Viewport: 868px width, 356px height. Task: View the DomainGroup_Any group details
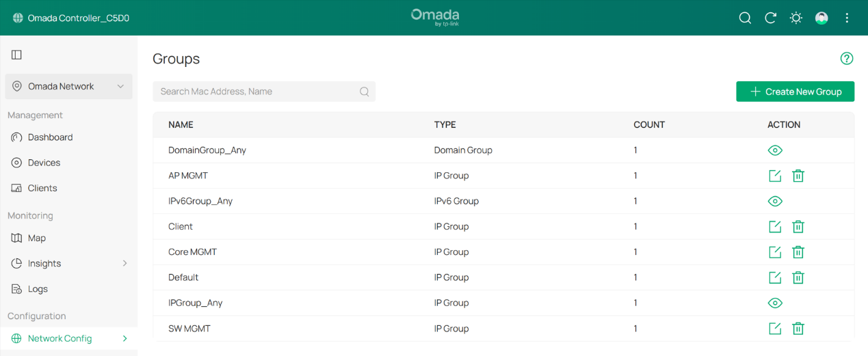(775, 150)
